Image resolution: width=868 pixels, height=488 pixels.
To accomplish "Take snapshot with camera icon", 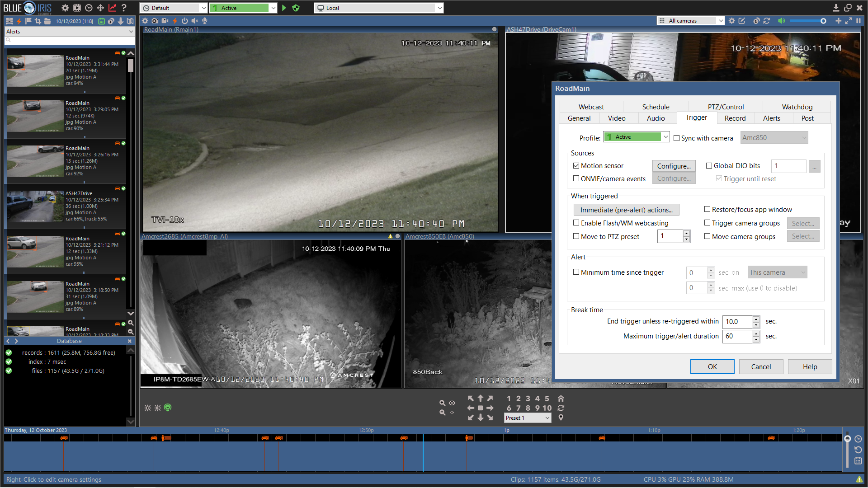I will click(155, 21).
